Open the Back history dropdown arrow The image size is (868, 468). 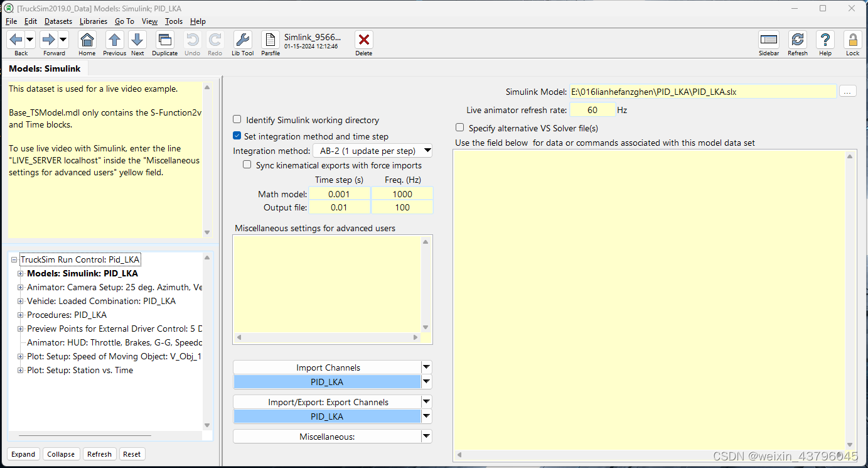click(29, 40)
